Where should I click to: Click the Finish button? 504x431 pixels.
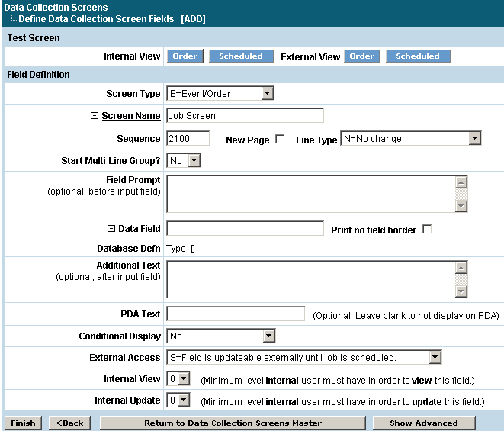tap(23, 423)
